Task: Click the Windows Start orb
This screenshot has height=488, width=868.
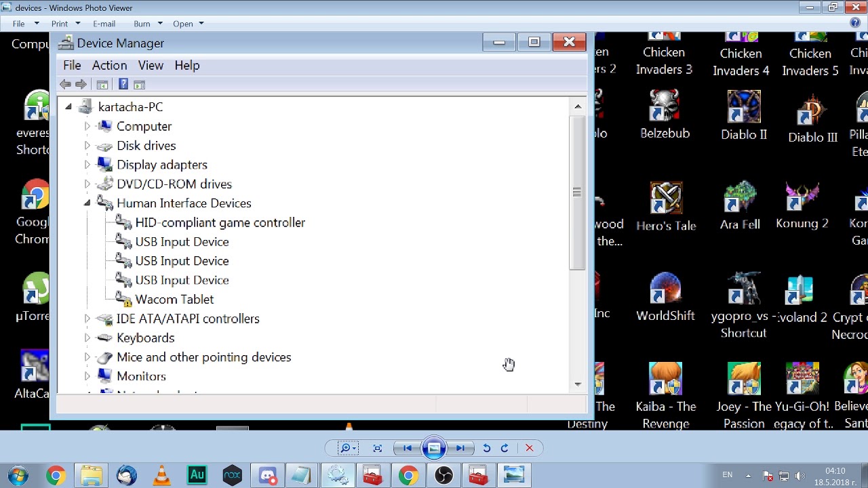Action: [x=18, y=475]
